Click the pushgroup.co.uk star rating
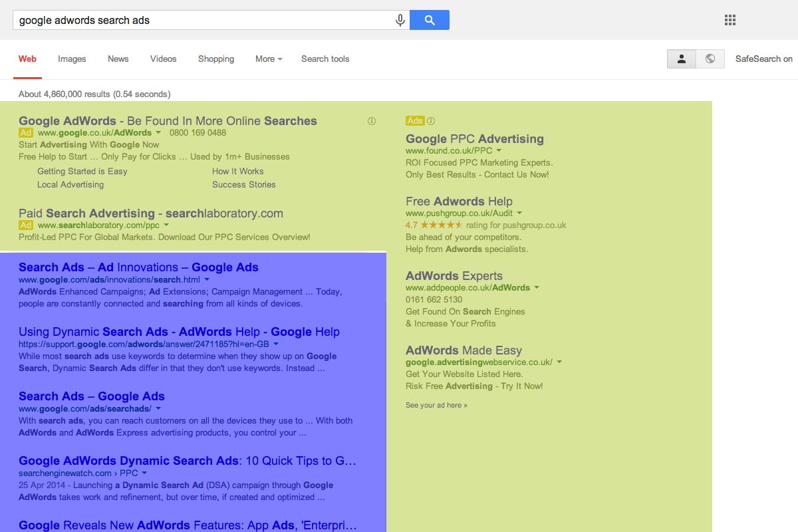Image resolution: width=798 pixels, height=532 pixels. [x=442, y=225]
